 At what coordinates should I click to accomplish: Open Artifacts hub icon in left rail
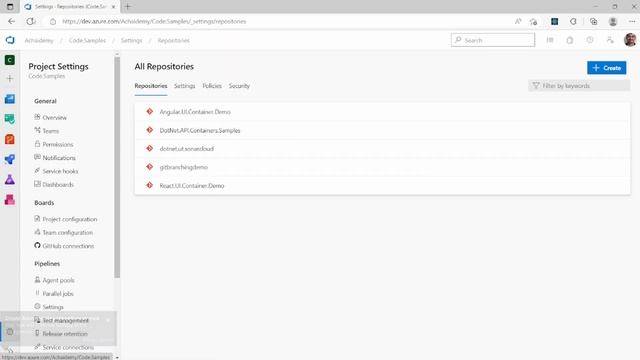pos(10,199)
